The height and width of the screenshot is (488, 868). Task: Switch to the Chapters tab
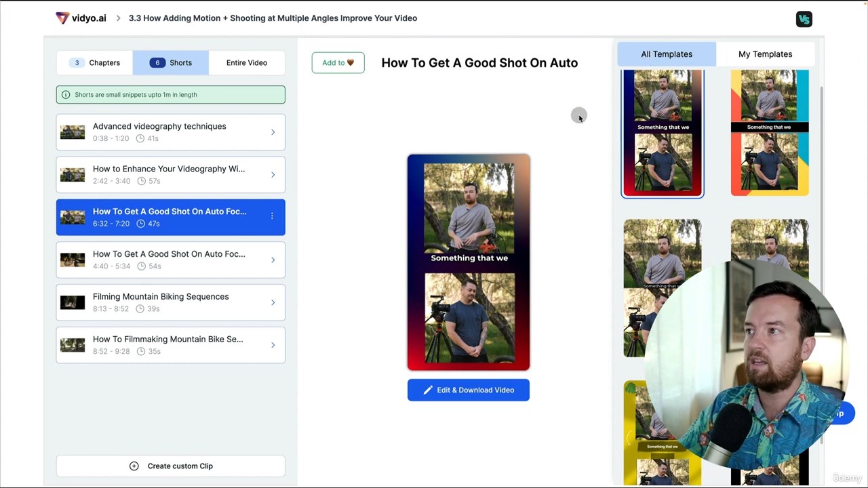tap(95, 63)
